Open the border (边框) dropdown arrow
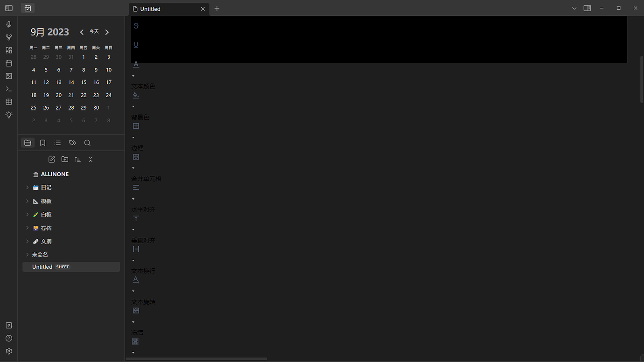644x362 pixels. click(133, 138)
